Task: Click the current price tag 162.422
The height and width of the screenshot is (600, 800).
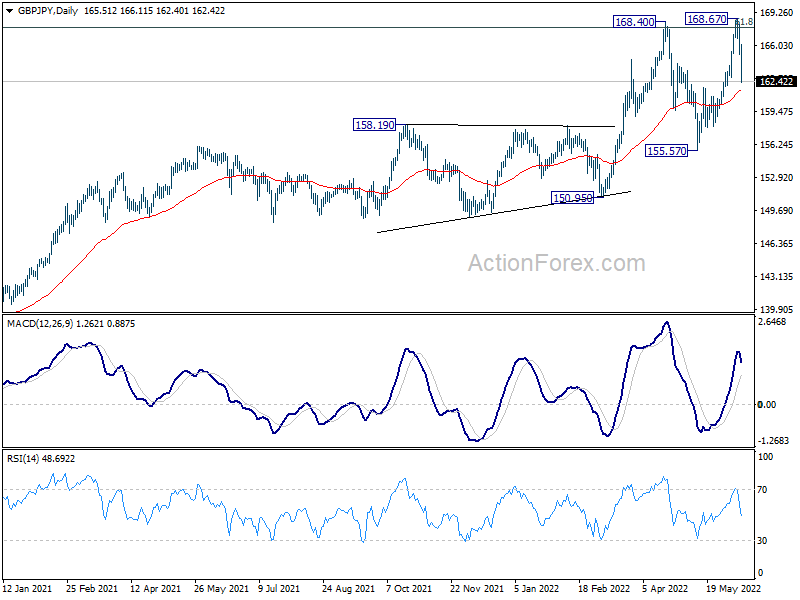Action: 776,81
